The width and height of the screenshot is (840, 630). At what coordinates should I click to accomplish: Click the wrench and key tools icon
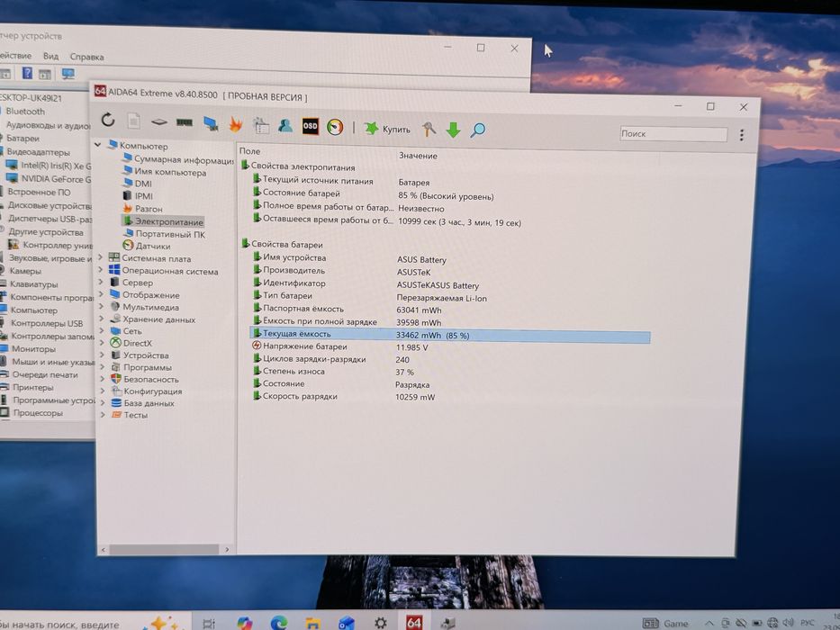429,129
